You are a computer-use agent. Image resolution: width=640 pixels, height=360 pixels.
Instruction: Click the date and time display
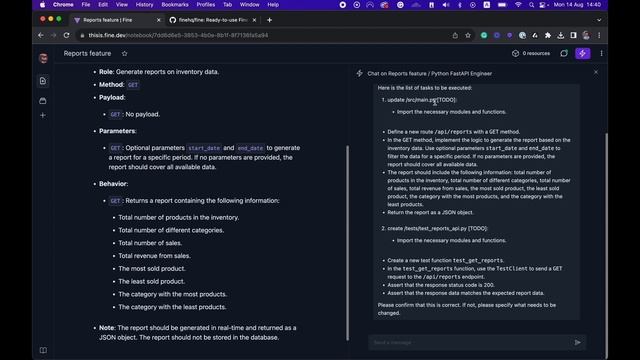577,5
